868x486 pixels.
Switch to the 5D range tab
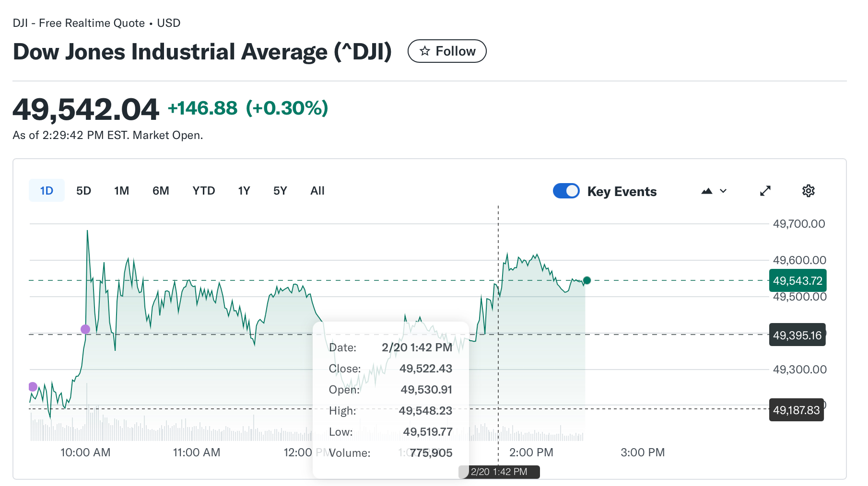click(83, 191)
